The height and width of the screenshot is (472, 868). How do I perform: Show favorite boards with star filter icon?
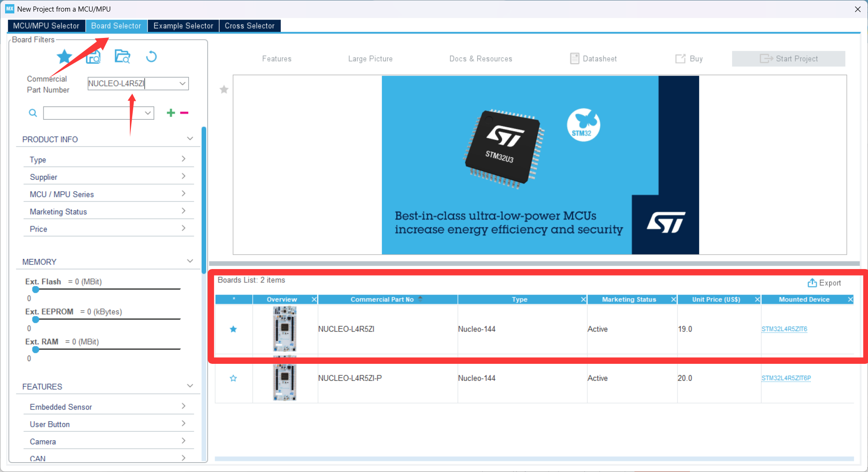point(64,57)
